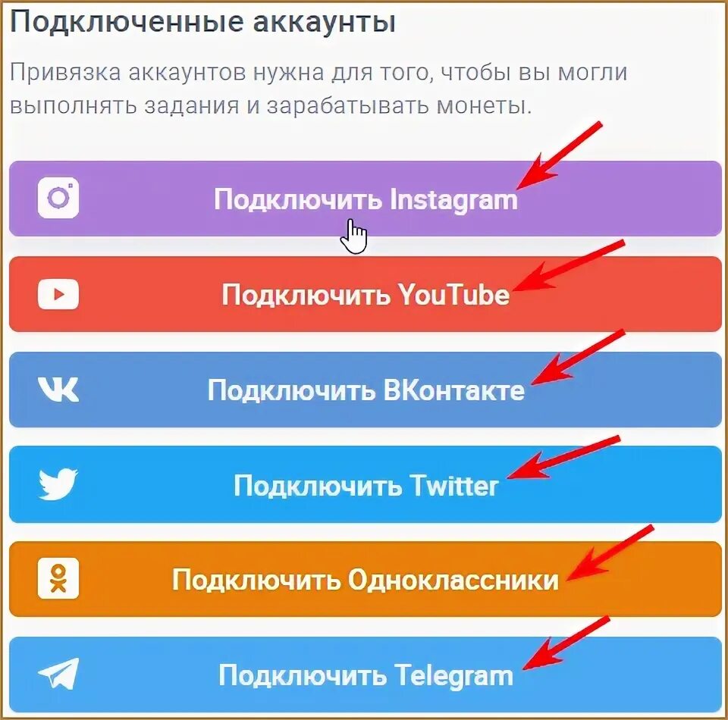This screenshot has width=728, height=720.
Task: Click the red arrow pointing at Instagram
Action: coord(559,155)
